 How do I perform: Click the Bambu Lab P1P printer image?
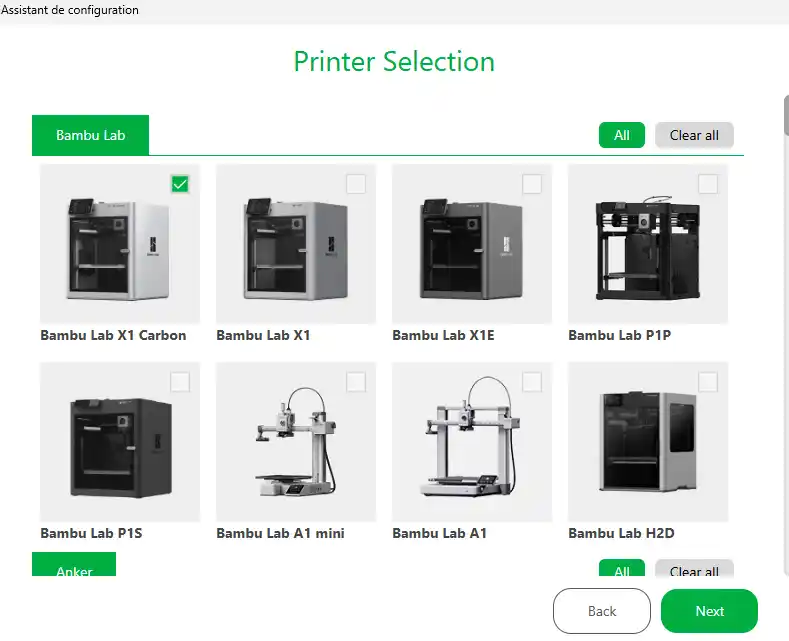tap(648, 244)
